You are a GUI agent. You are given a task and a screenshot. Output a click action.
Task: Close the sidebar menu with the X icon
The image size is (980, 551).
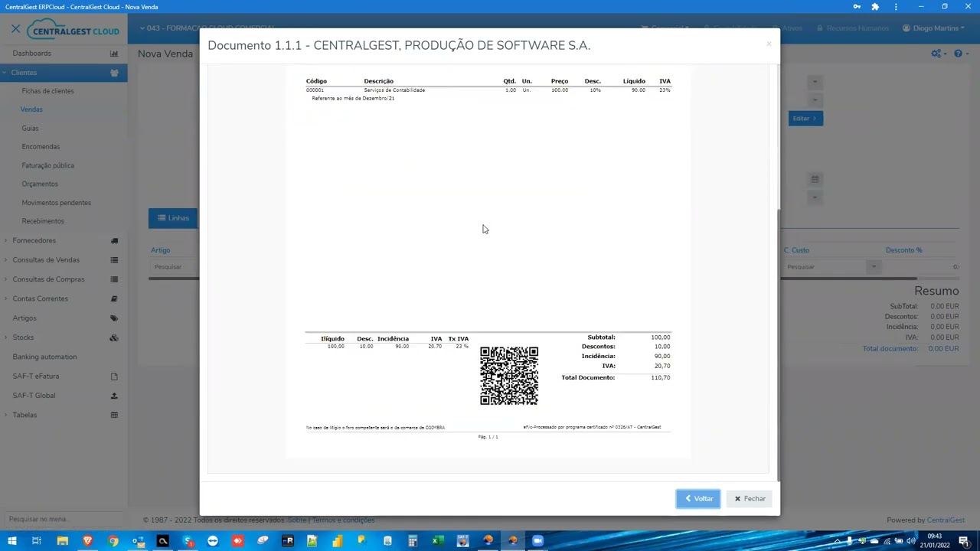(x=15, y=29)
